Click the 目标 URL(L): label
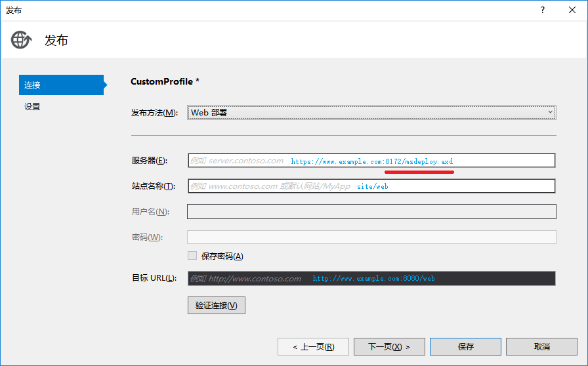Image resolution: width=588 pixels, height=366 pixels. (154, 278)
